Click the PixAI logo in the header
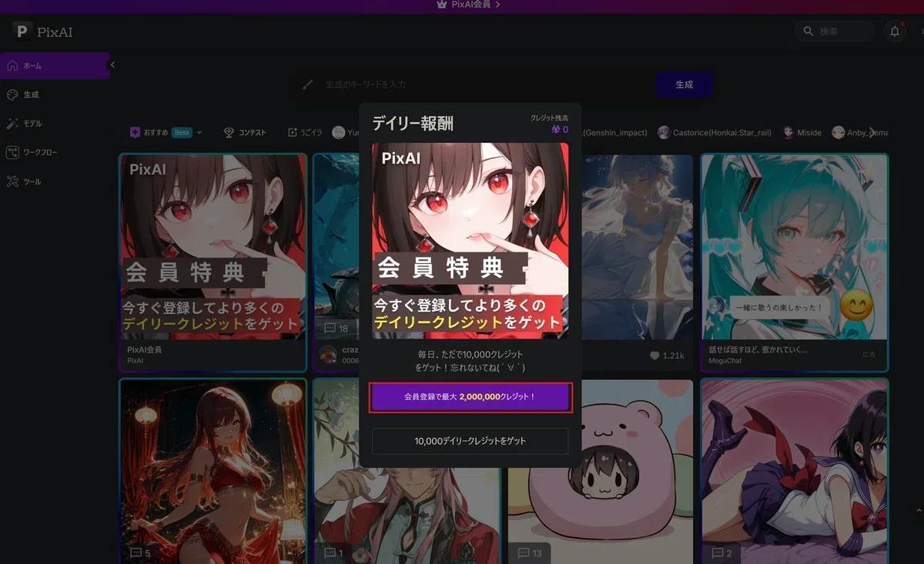Viewport: 924px width, 564px height. click(x=42, y=32)
